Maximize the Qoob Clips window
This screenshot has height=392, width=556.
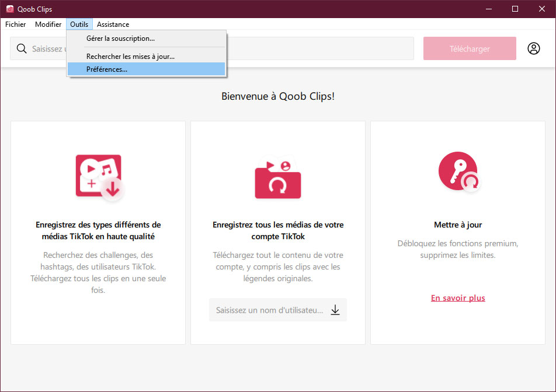515,9
